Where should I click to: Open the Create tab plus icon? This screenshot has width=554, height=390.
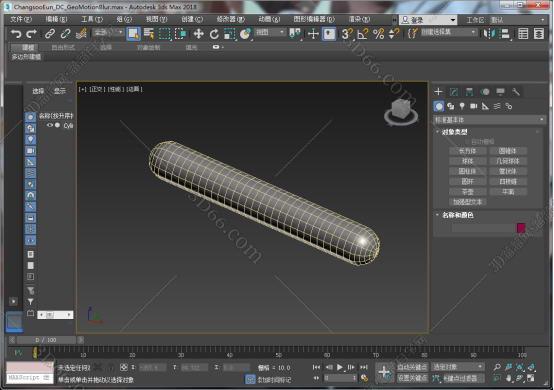438,92
